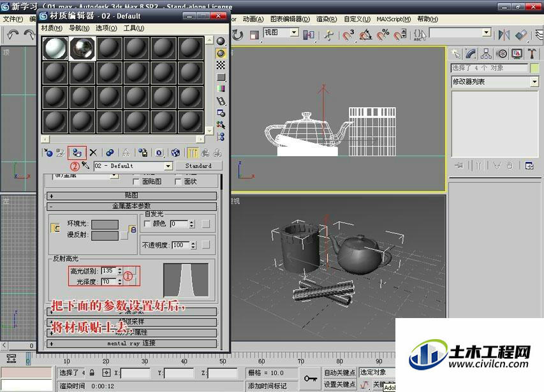Open 工具(U) menu in Material Editor
544x392 pixels.
[x=134, y=28]
